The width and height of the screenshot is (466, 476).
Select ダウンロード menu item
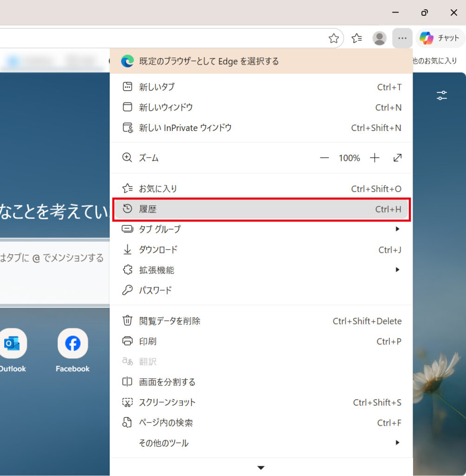261,250
